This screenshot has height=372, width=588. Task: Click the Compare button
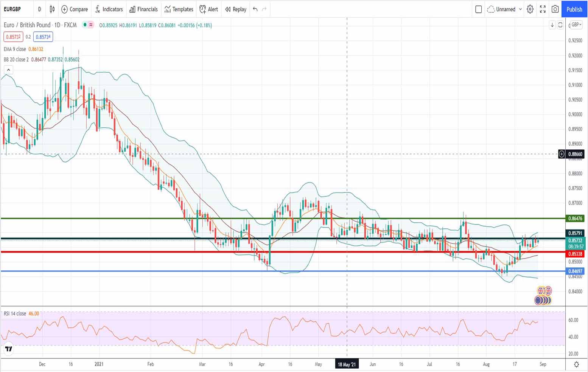[x=75, y=9]
